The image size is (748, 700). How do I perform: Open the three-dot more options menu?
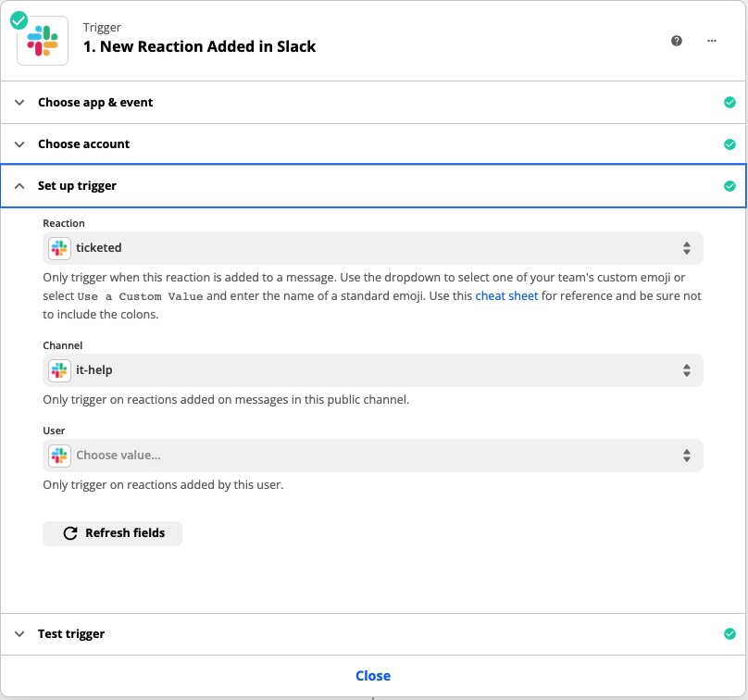pyautogui.click(x=712, y=41)
